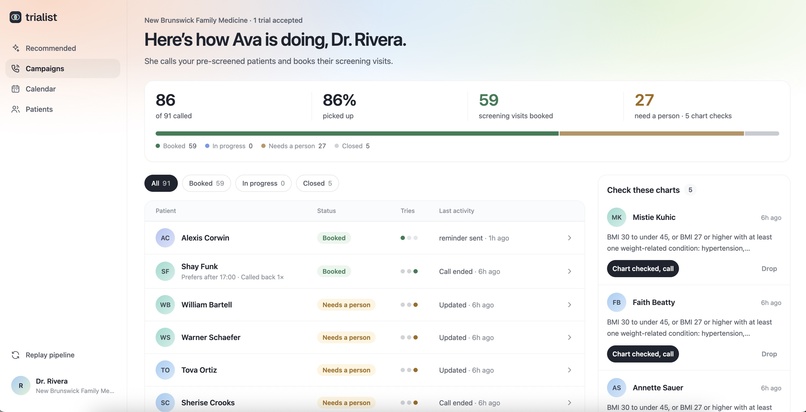Screen dimensions: 806x412
Task: Select the All 91 filter tab
Action: coord(161,183)
